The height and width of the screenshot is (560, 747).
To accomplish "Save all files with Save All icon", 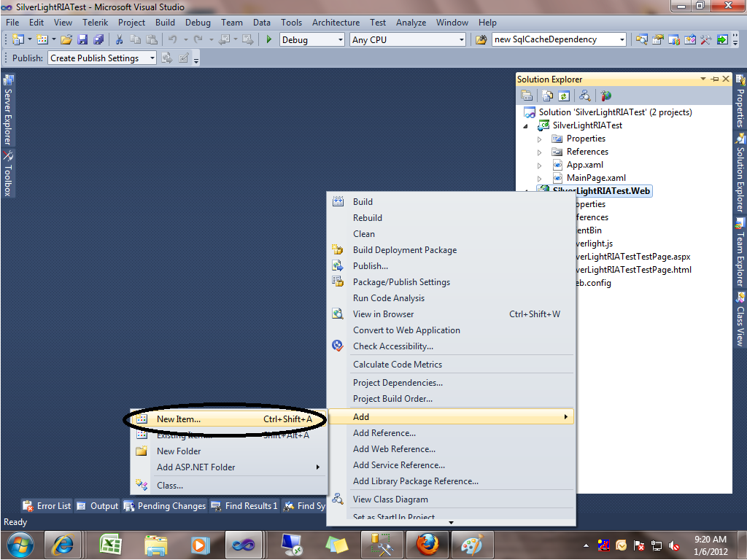I will tap(98, 39).
